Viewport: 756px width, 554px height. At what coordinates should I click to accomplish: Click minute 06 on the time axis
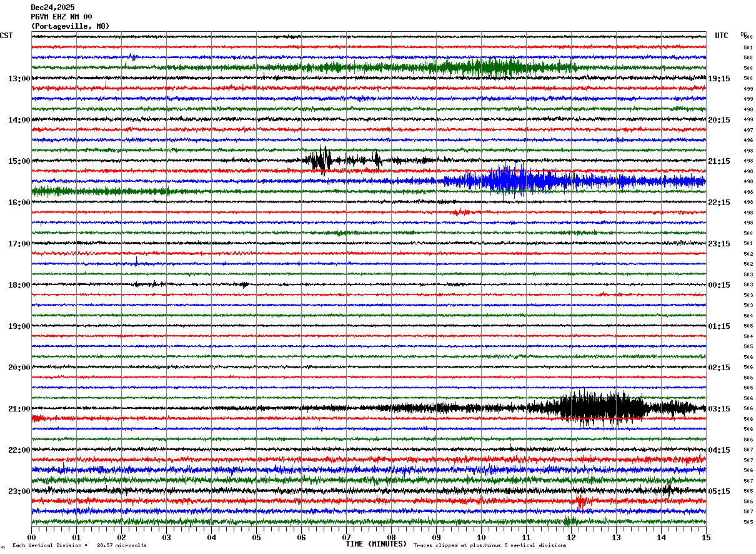302,537
